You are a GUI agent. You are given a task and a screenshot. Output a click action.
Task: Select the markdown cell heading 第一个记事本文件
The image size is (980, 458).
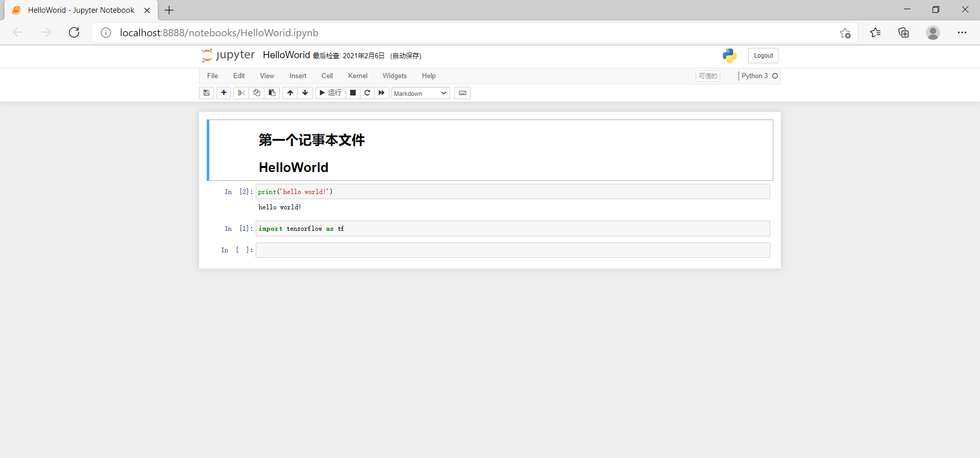click(x=311, y=140)
